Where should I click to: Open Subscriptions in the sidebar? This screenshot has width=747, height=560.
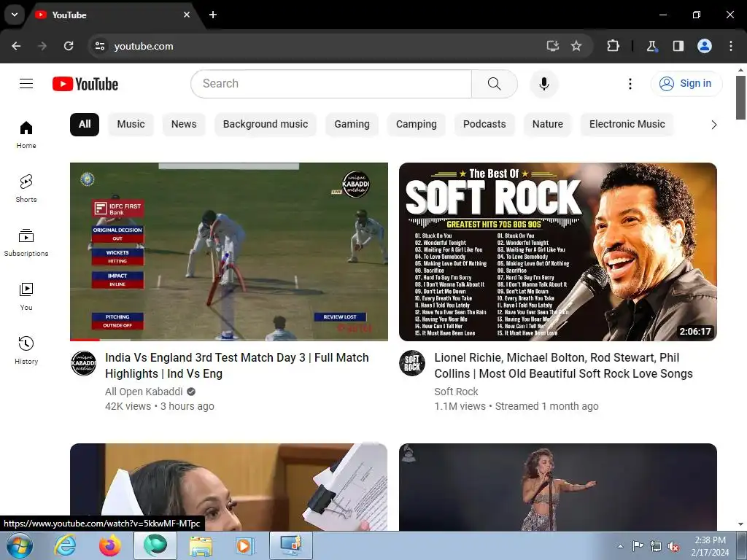point(26,242)
